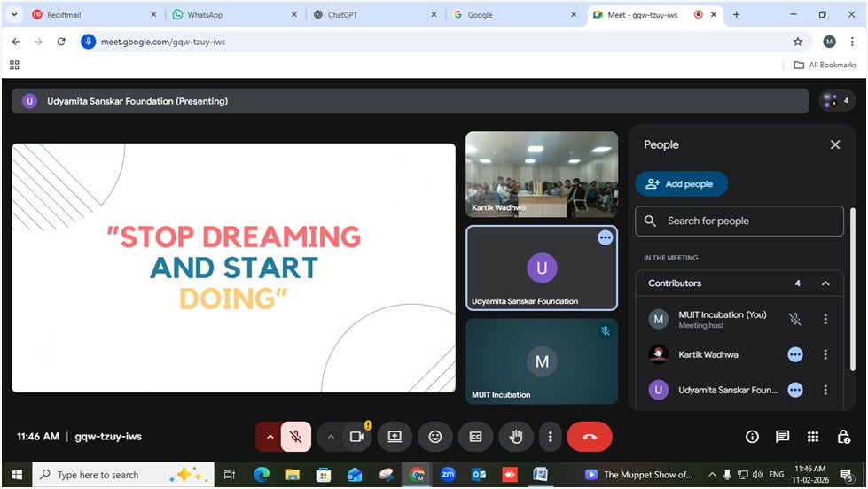868x489 pixels.
Task: Open more options for Kartik Wadhwa
Action: (x=825, y=354)
